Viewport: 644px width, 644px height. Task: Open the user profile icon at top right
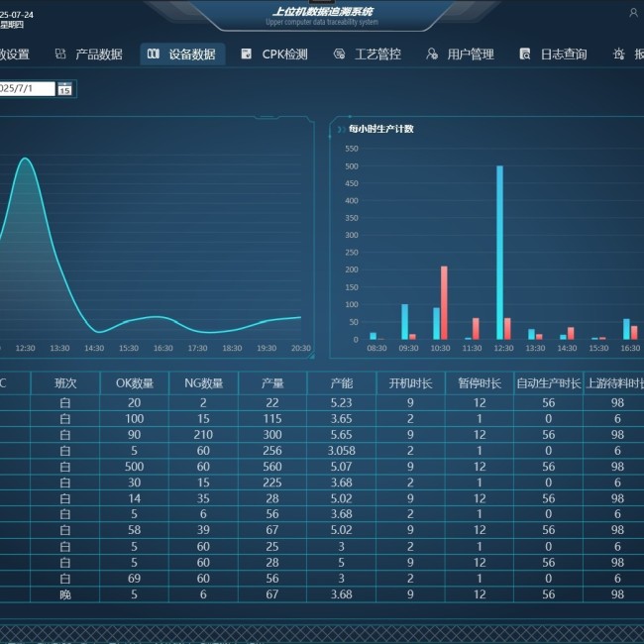pyautogui.click(x=633, y=13)
